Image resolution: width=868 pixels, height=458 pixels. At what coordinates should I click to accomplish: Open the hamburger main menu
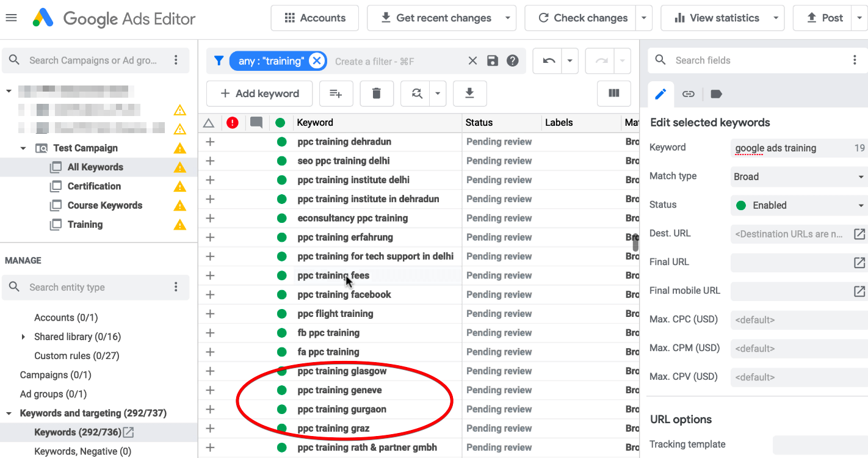tap(11, 18)
